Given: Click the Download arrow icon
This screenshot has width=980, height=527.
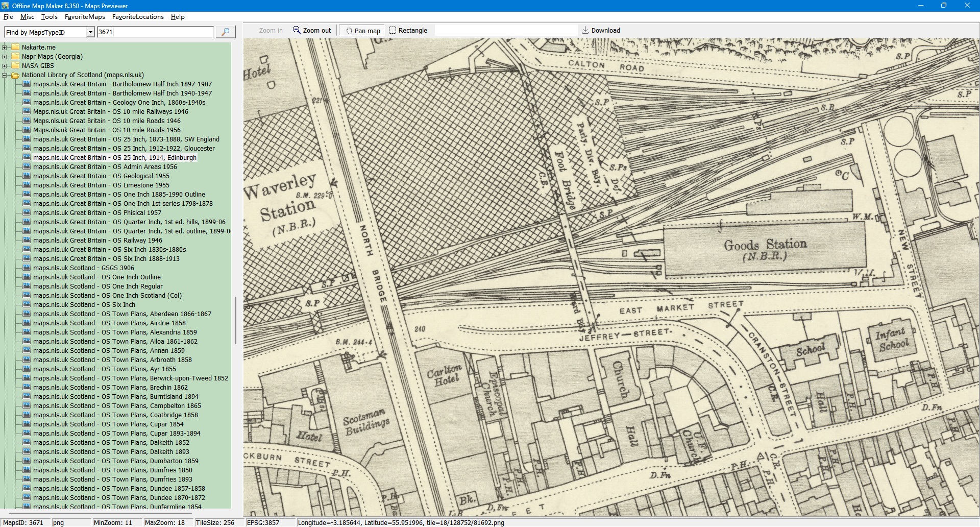Looking at the screenshot, I should [x=585, y=30].
